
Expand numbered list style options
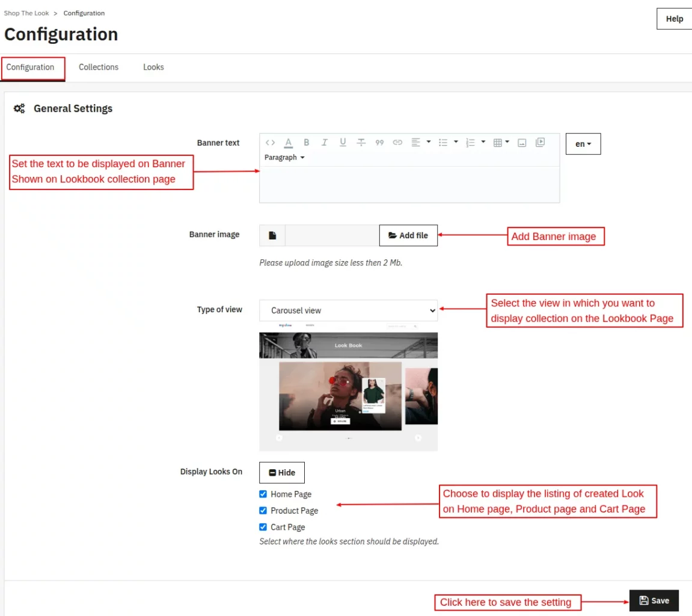[483, 142]
